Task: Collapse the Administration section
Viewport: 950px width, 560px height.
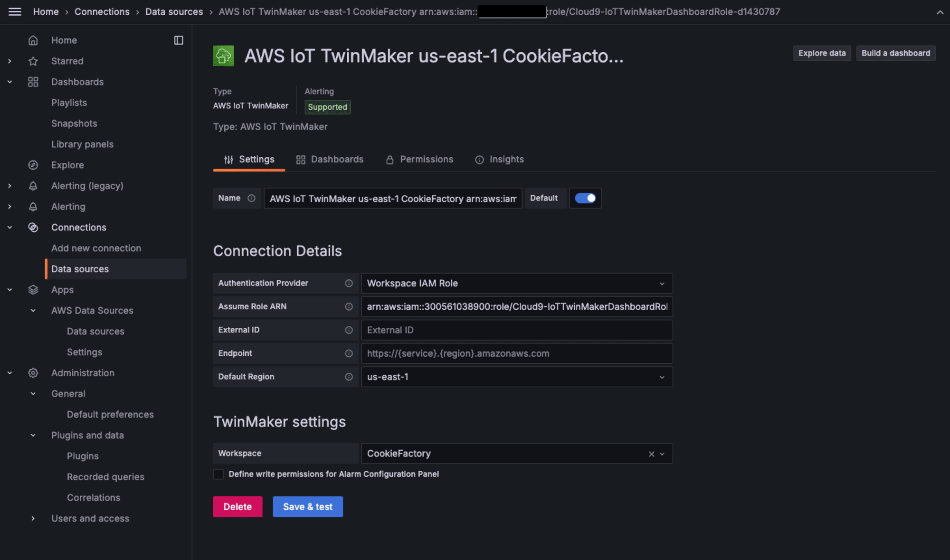Action: tap(9, 373)
